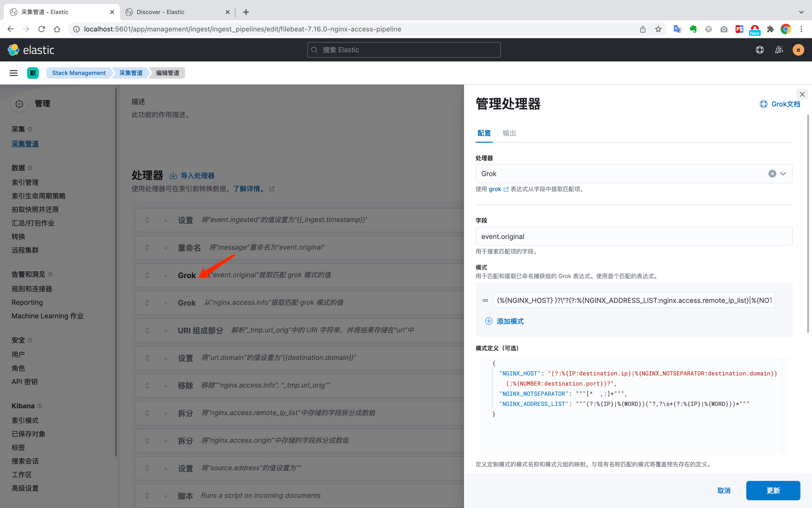Select the 配置 tab
The height and width of the screenshot is (508, 812).
tap(484, 133)
